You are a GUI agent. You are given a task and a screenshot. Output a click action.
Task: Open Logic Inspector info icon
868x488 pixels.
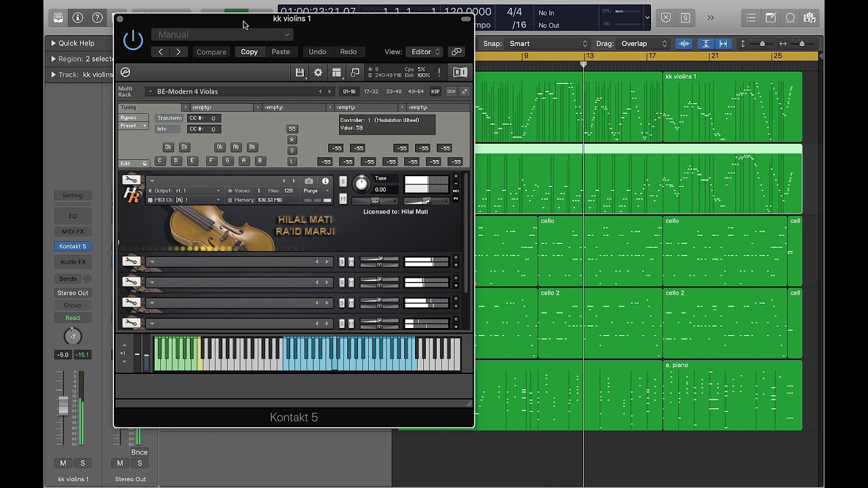pos(78,18)
